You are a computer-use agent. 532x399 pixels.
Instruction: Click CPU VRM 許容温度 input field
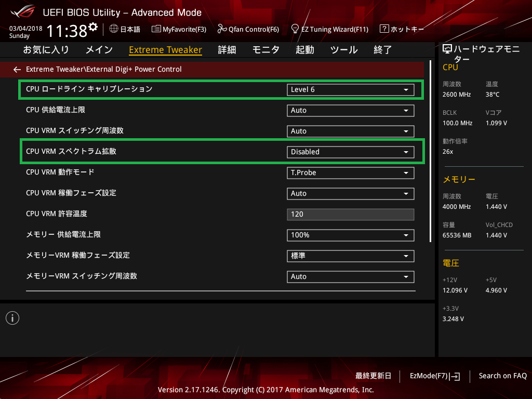[x=351, y=215]
